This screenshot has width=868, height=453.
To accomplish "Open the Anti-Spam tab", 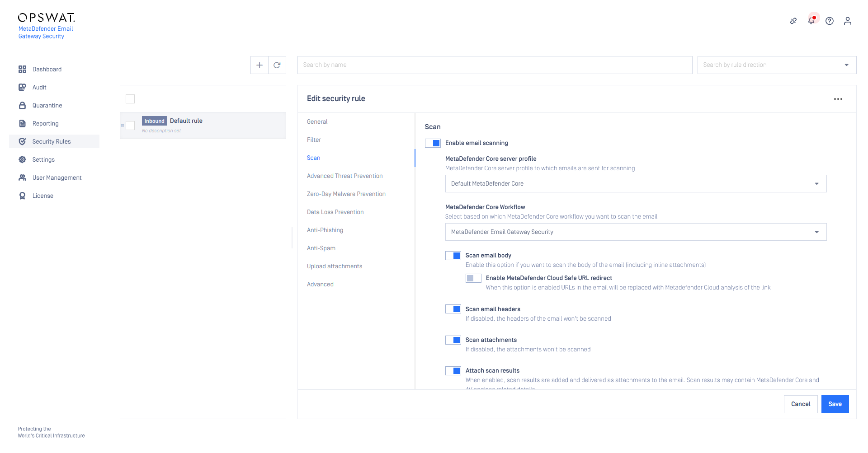I will [321, 248].
